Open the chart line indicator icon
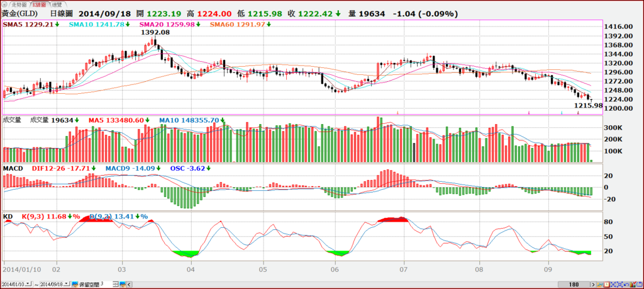 coord(600,285)
